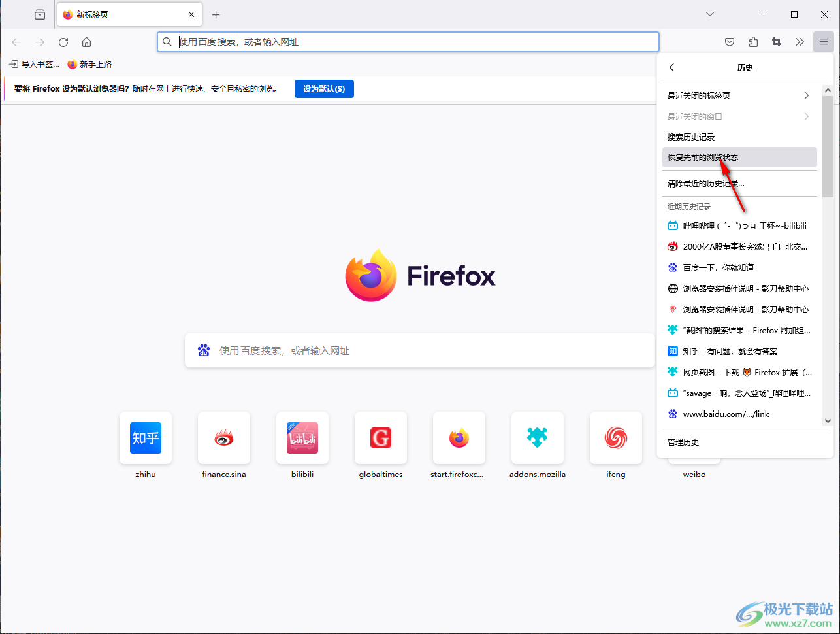The width and height of the screenshot is (840, 634).
Task: Open "截图"的搜索结果 history entry
Action: [739, 330]
